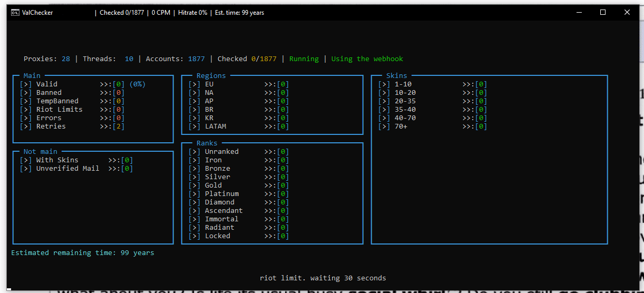Click the 'Not main' panel heading
644x293 pixels.
tap(41, 152)
